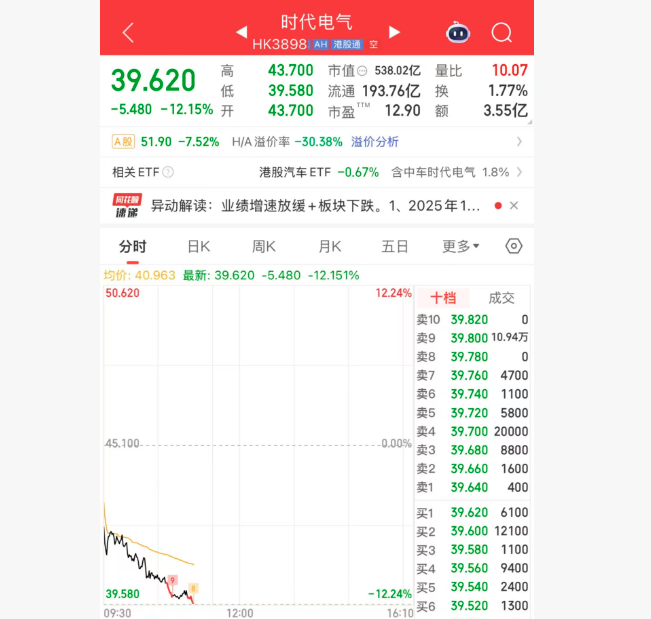Switch to the 周K tab
This screenshot has height=619, width=651.
(264, 246)
